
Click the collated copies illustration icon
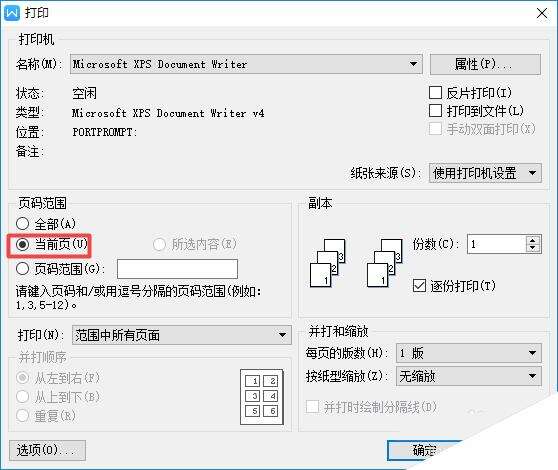point(385,263)
